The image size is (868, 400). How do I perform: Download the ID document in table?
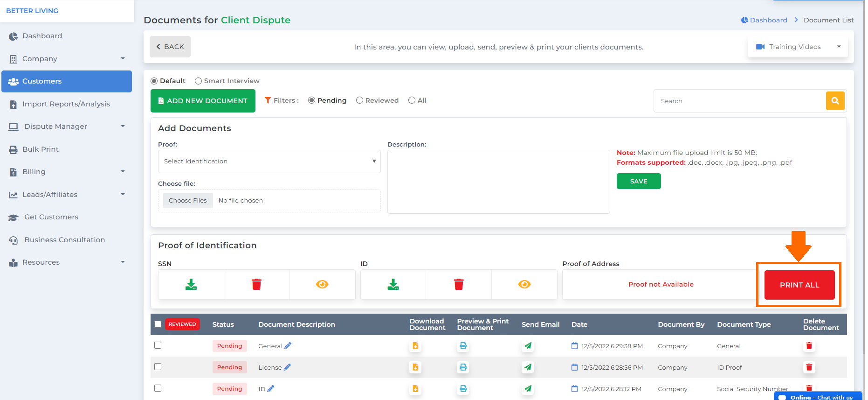415,389
